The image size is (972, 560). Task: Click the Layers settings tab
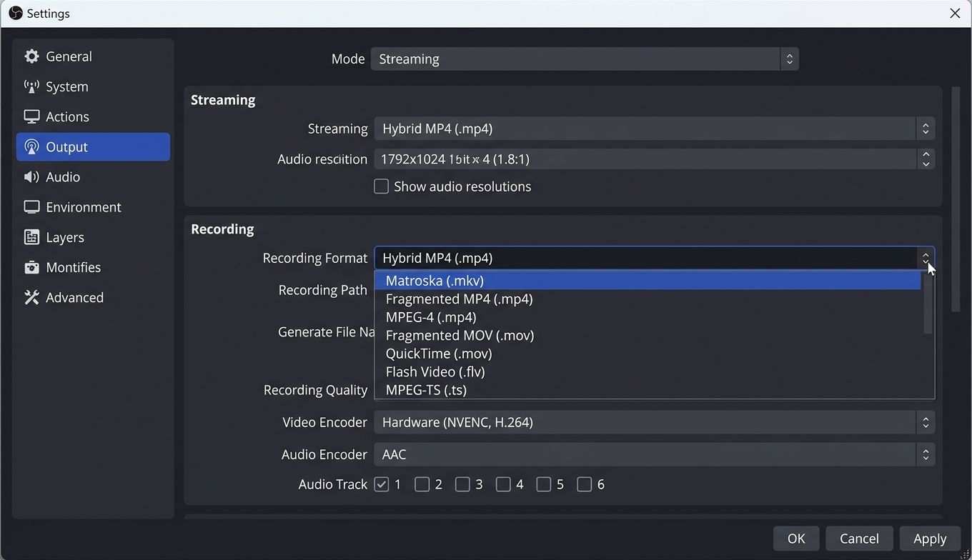pos(93,237)
